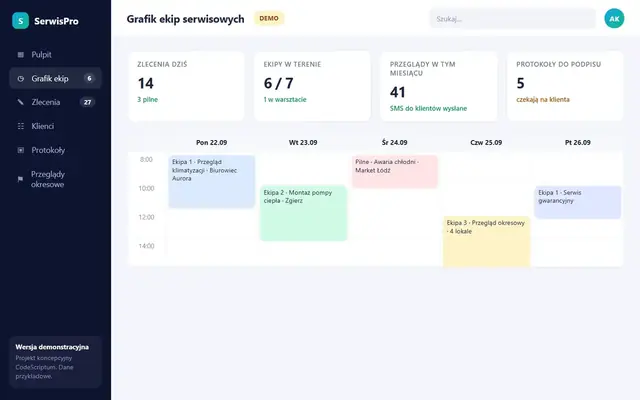Click the Zlecenia badge showing 27

[87, 102]
